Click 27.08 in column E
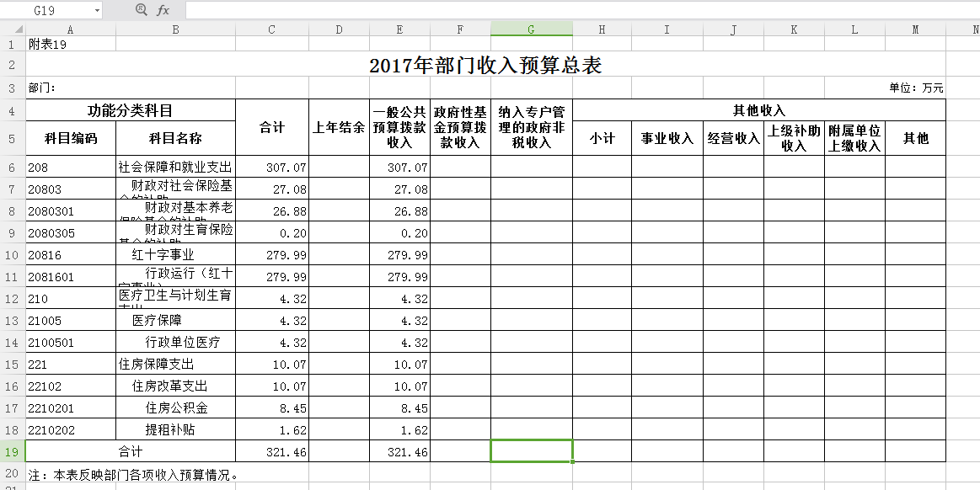The height and width of the screenshot is (490, 980). [x=399, y=189]
